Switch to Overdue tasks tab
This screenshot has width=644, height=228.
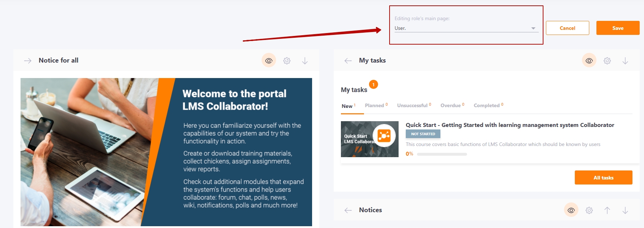[x=452, y=105]
